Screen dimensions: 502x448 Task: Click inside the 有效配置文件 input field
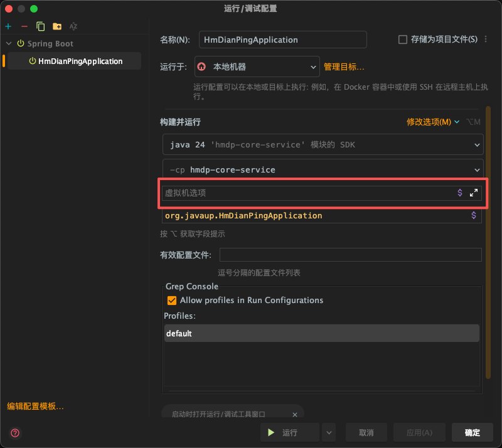(350, 254)
